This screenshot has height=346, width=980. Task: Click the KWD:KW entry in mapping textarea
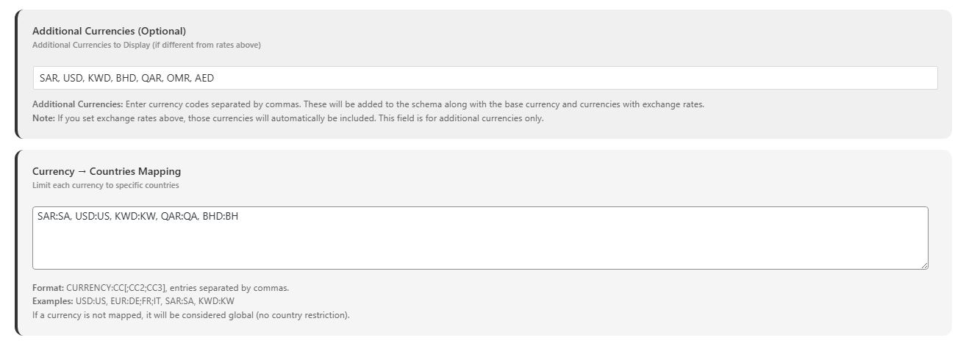point(135,216)
